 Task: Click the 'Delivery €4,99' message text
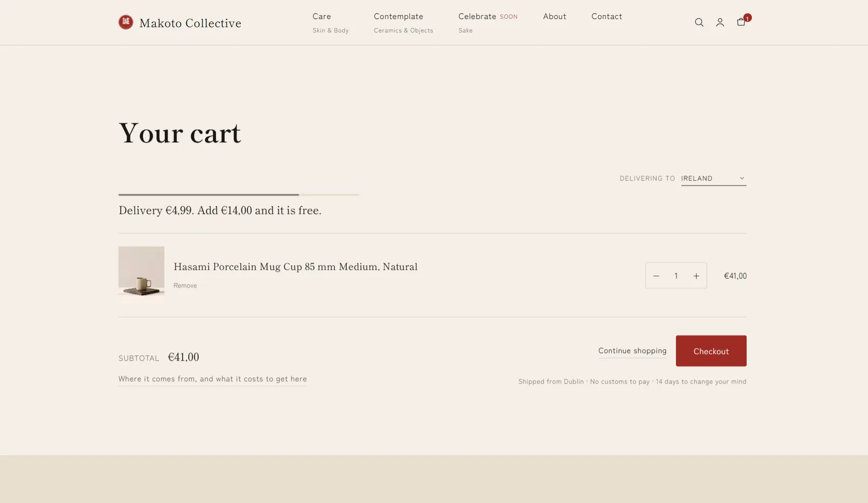tap(220, 210)
